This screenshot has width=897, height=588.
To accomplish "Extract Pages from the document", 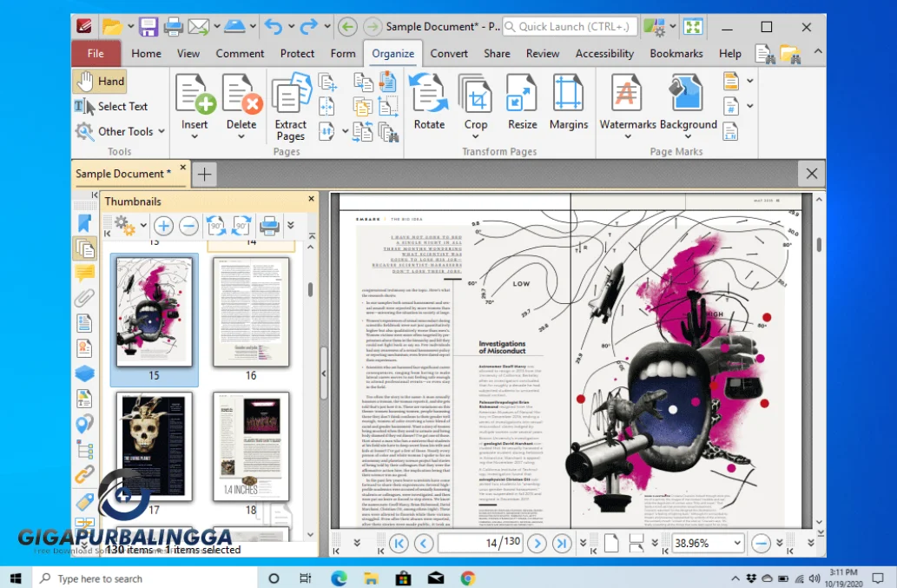I will 291,106.
